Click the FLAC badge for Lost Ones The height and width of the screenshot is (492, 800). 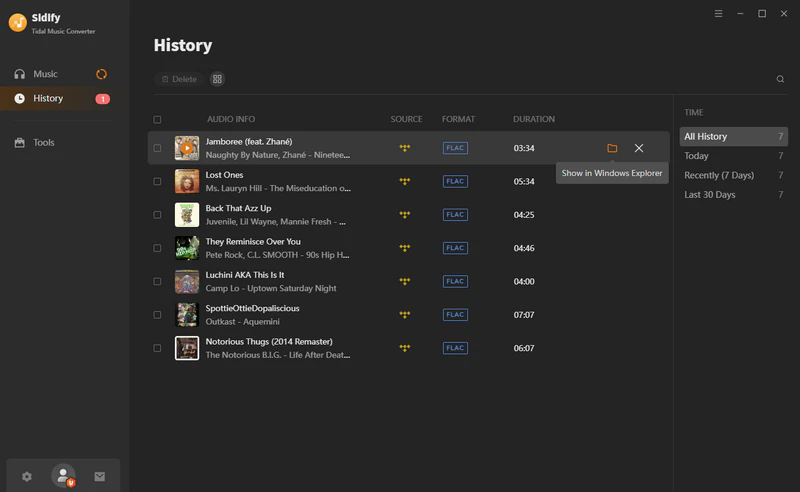point(455,181)
